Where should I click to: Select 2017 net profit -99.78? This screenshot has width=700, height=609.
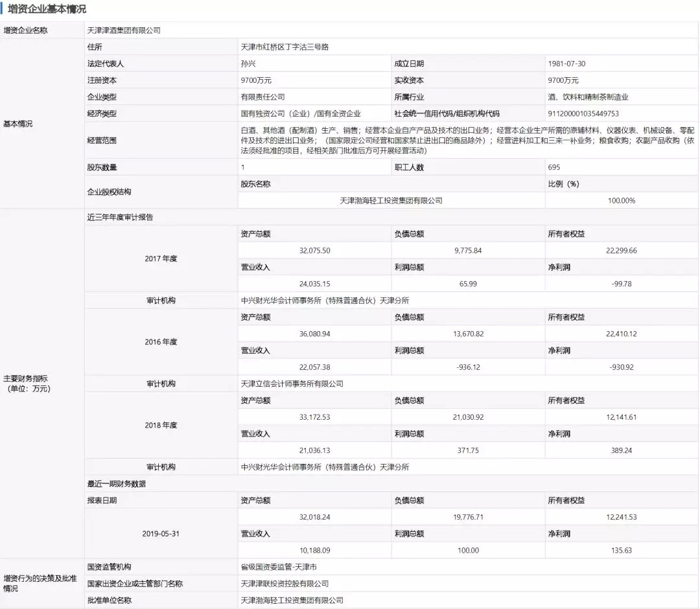(622, 284)
